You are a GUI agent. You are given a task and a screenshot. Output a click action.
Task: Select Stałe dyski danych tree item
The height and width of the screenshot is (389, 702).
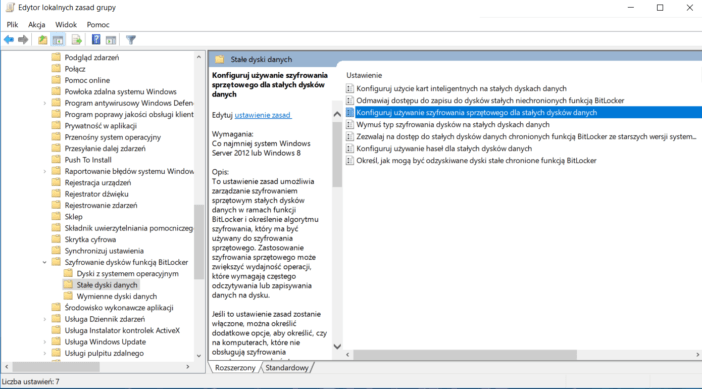click(x=107, y=285)
